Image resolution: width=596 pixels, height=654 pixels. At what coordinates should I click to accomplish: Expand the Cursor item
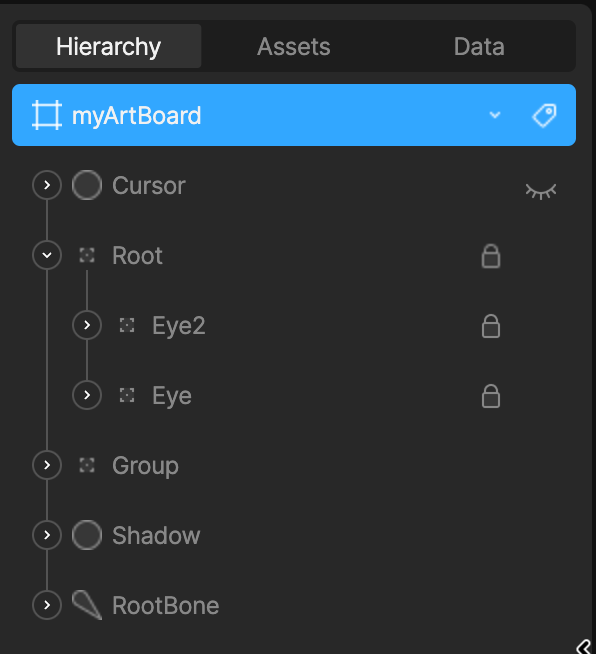pyautogui.click(x=47, y=185)
